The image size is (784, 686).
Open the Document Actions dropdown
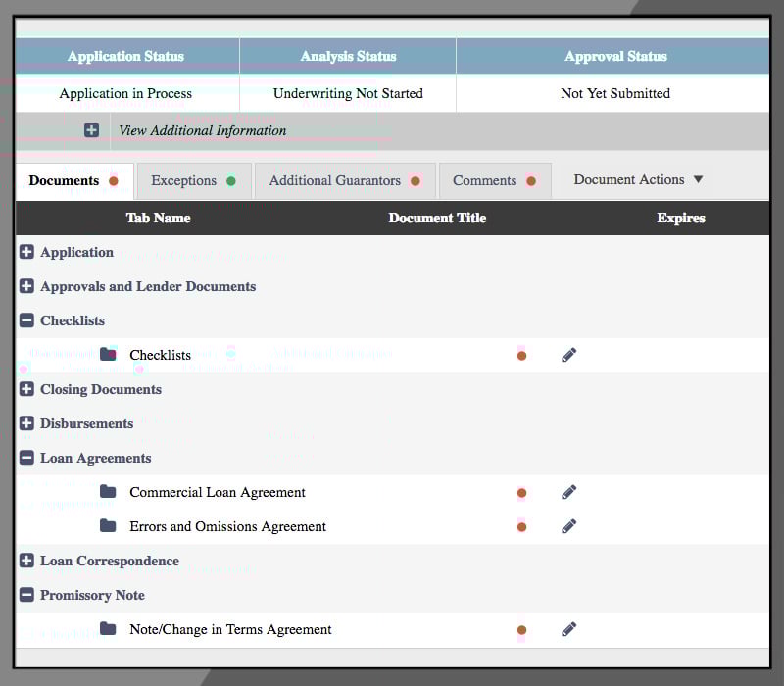tap(638, 180)
